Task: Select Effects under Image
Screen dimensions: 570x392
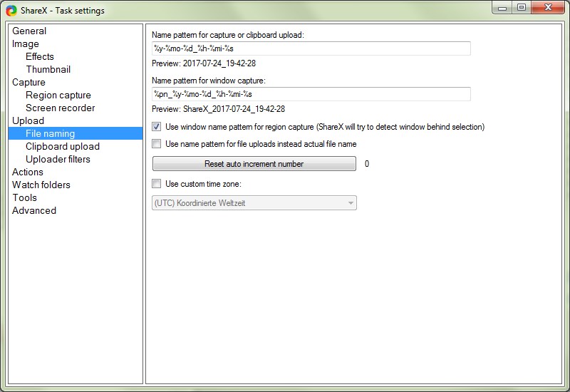Action: [x=40, y=56]
